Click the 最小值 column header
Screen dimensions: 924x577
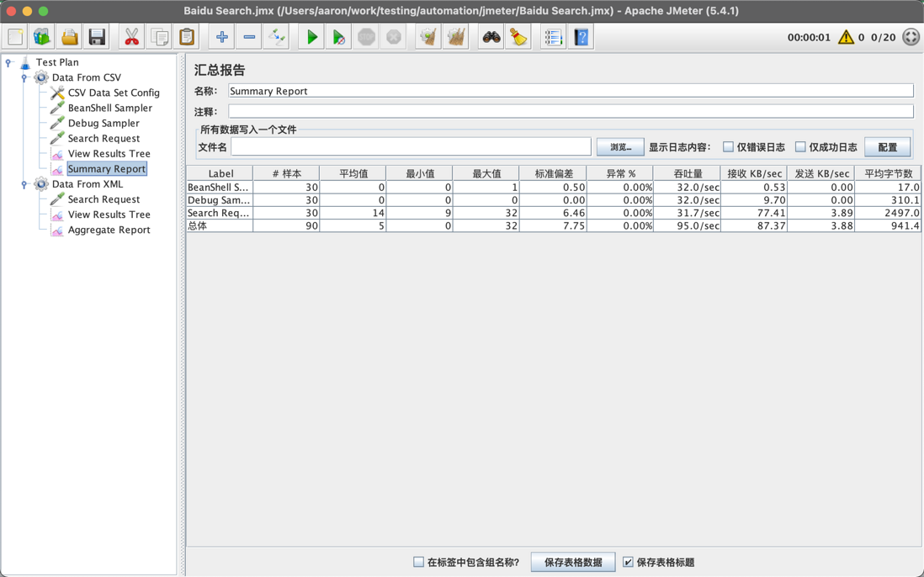pos(420,173)
